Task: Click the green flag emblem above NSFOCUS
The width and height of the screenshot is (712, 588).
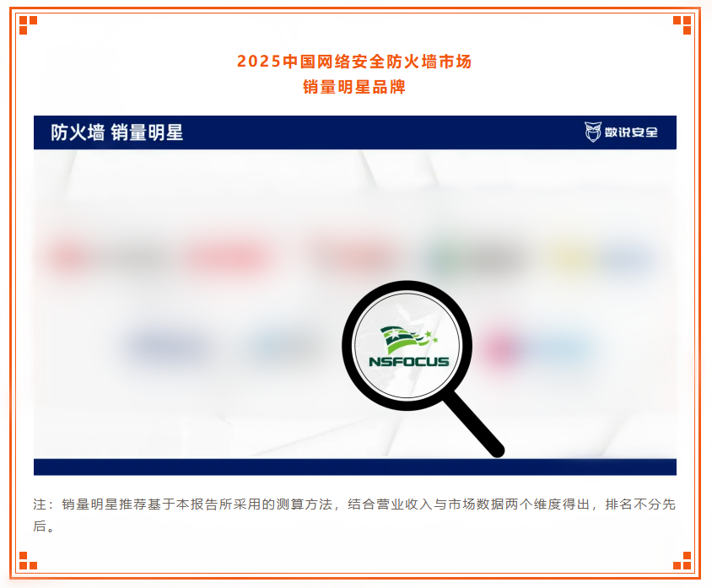Action: tap(408, 339)
